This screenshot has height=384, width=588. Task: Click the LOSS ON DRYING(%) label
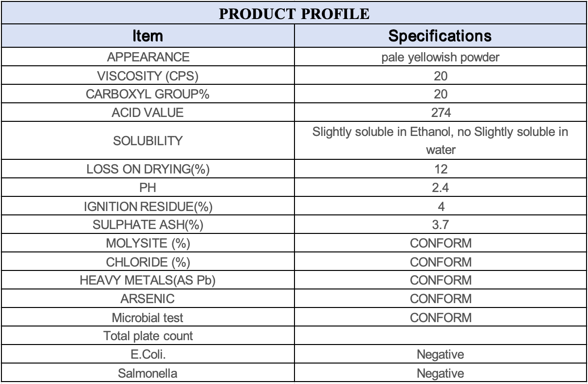point(149,169)
